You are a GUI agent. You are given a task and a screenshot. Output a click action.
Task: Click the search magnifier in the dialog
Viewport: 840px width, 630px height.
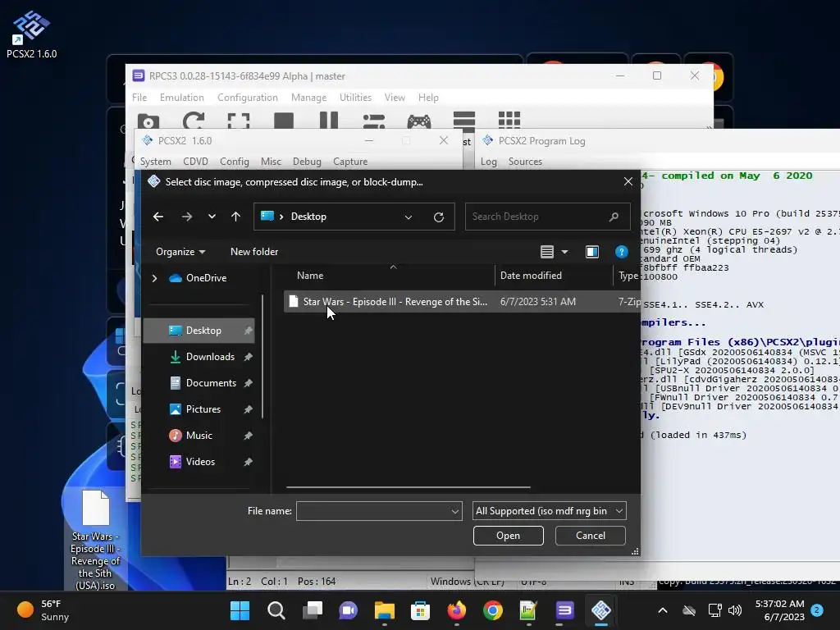[614, 217]
